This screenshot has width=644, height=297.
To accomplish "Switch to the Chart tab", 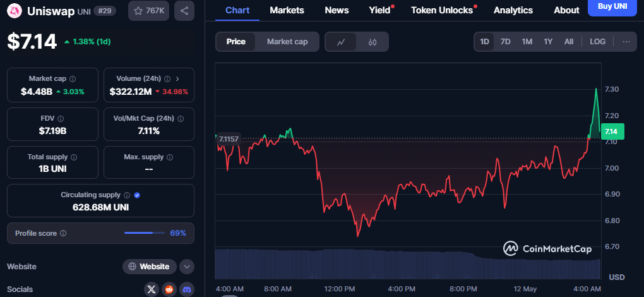I will tap(237, 10).
